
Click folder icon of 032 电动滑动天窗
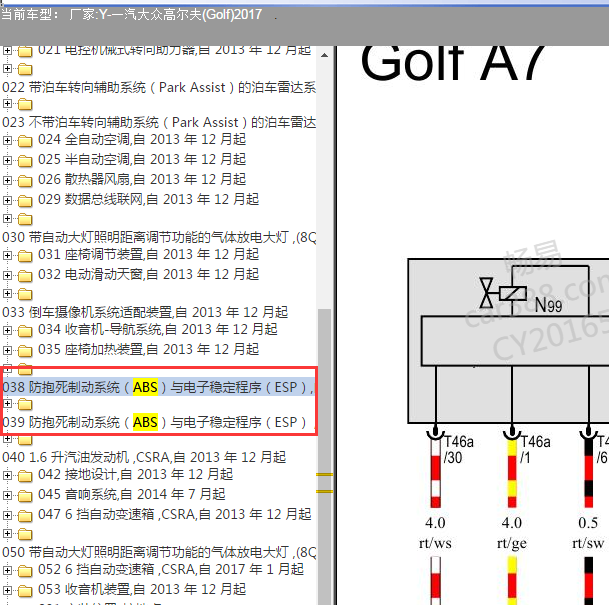coord(25,276)
